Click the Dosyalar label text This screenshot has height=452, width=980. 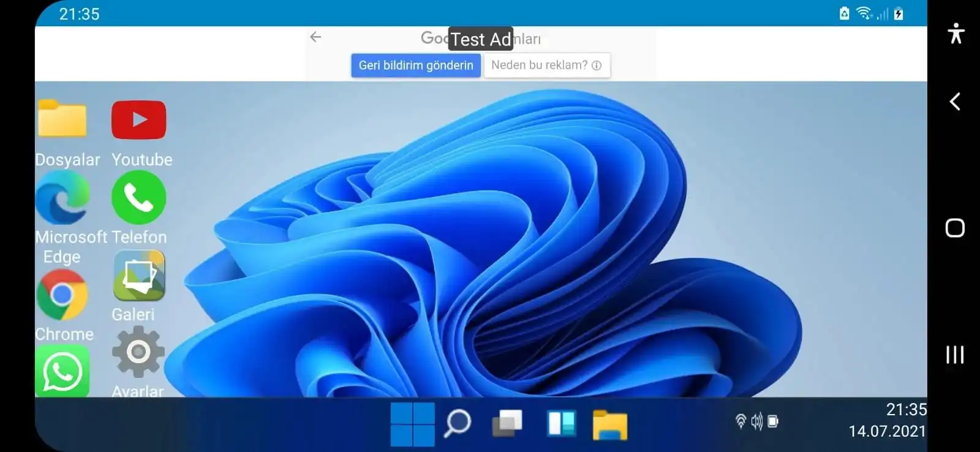pyautogui.click(x=67, y=160)
